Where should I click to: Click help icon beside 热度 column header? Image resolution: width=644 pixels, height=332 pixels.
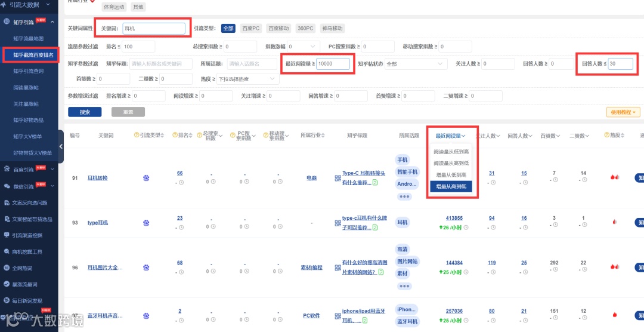pyautogui.click(x=606, y=135)
